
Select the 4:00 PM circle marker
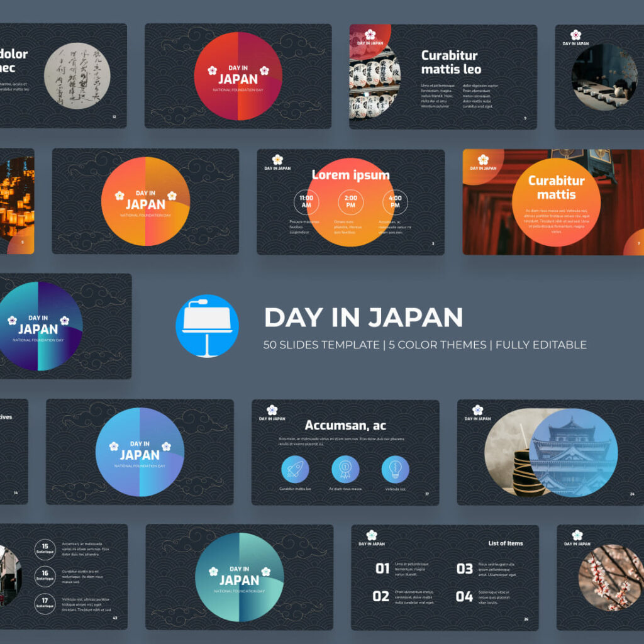coord(394,200)
